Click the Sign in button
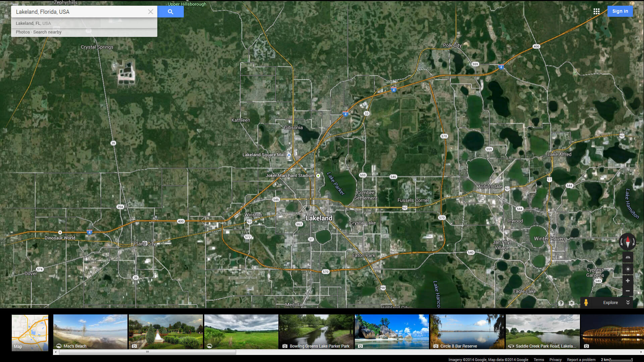Viewport: 644px width, 362px height. click(x=620, y=11)
